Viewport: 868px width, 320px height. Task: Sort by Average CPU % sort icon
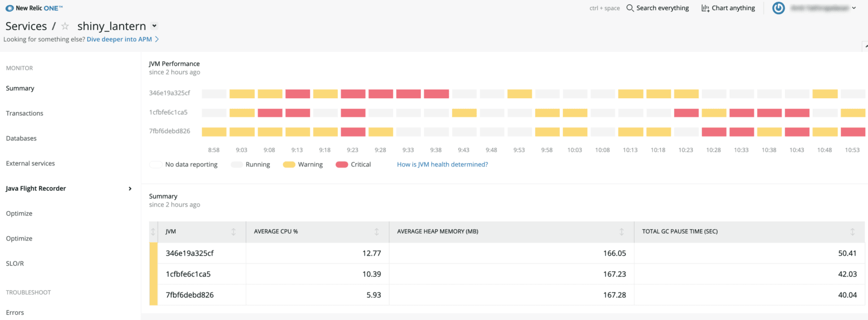click(x=377, y=231)
